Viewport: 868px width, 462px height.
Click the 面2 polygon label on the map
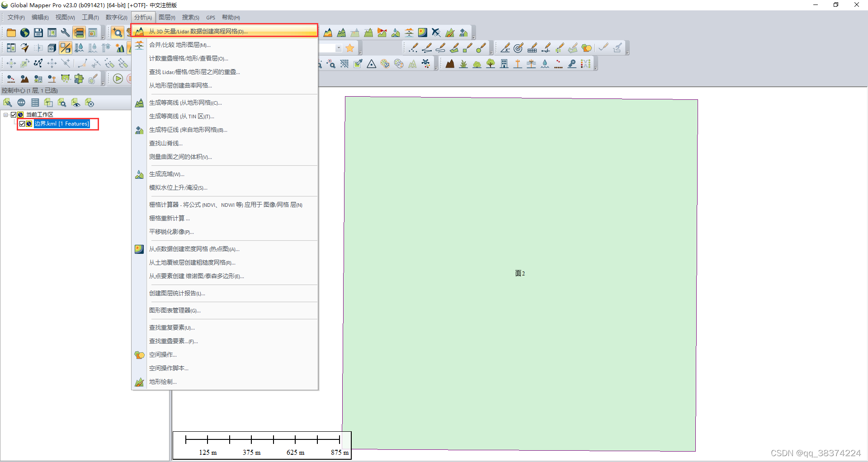[x=520, y=273]
